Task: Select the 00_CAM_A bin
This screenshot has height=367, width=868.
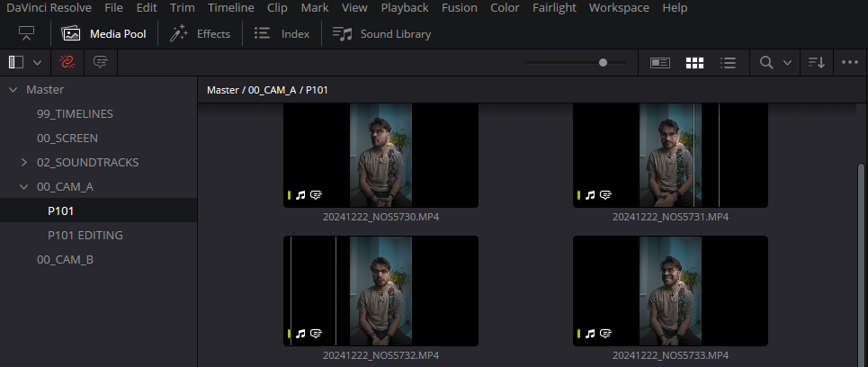Action: click(65, 186)
